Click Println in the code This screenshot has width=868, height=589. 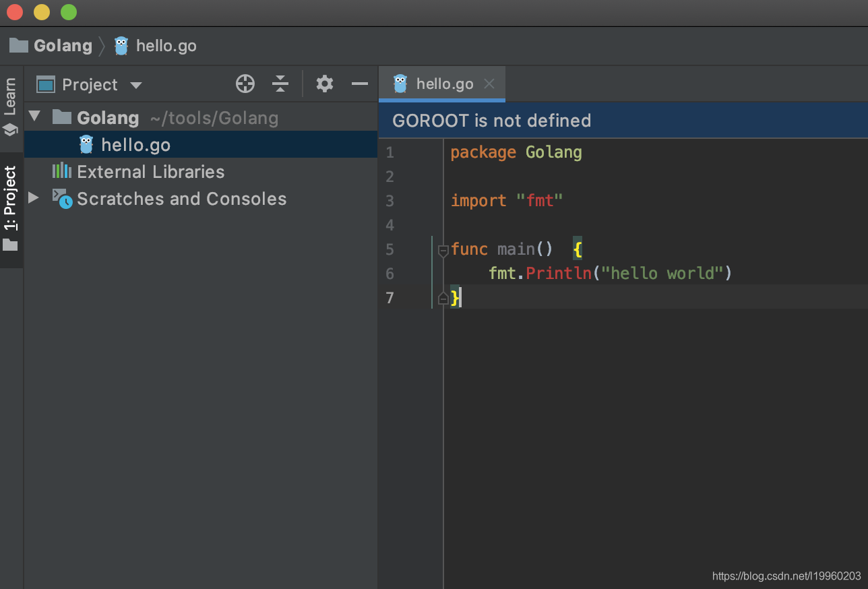click(x=559, y=274)
